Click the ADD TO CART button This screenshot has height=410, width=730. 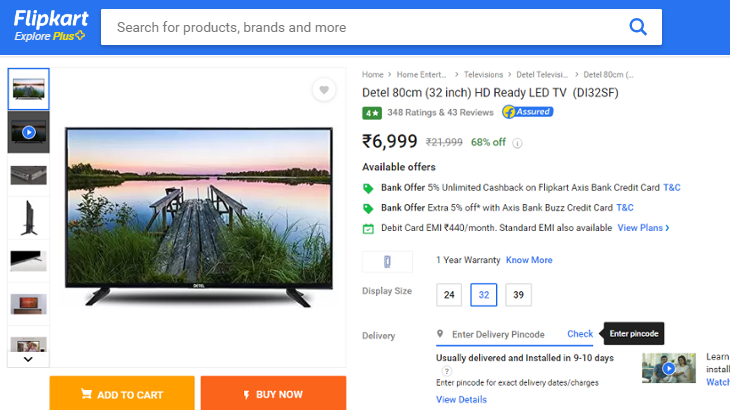(122, 394)
